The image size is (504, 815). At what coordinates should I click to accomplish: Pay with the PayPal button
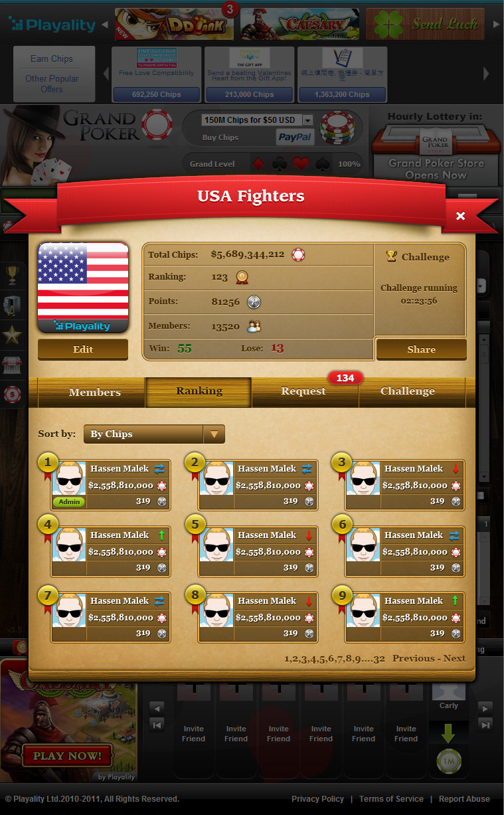click(x=295, y=137)
